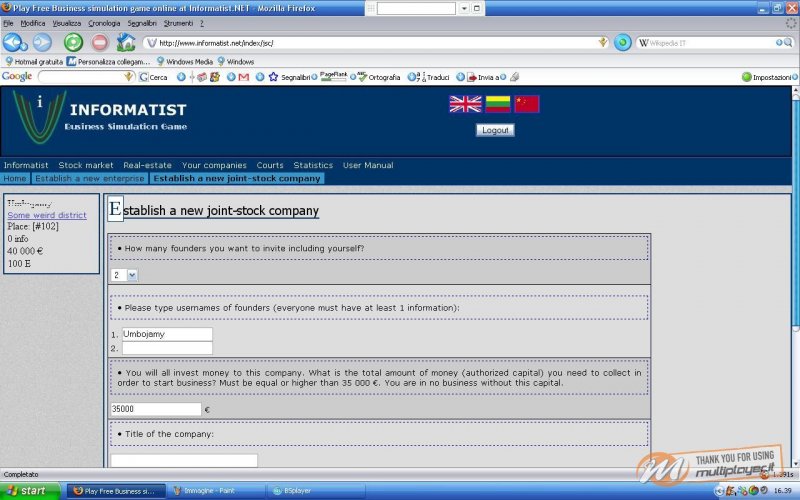Open the Visualizza menu

click(67, 23)
